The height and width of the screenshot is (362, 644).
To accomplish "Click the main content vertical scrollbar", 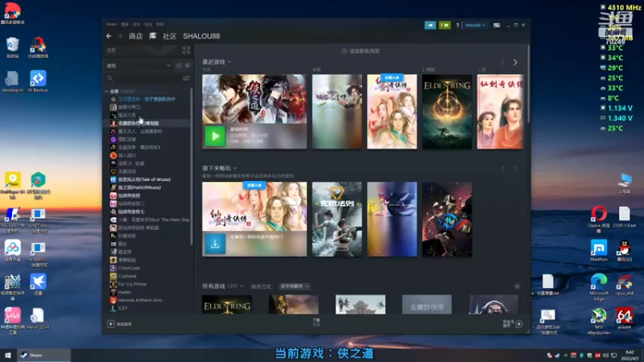I will 528,84.
